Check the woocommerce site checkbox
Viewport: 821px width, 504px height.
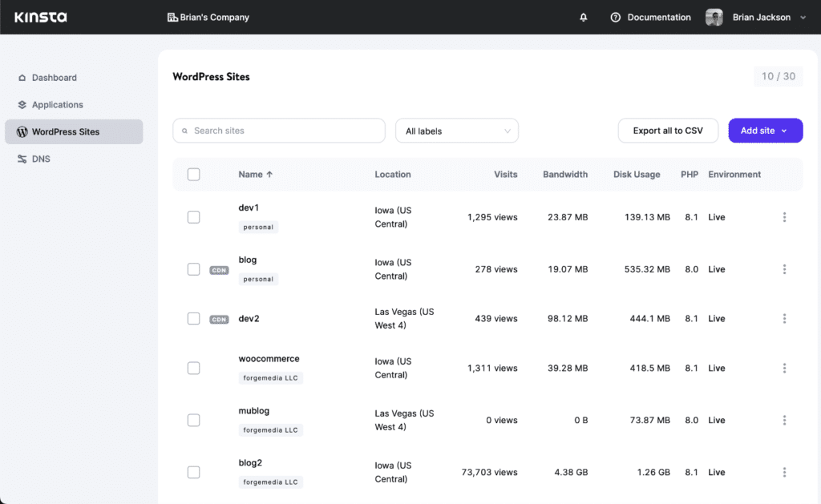pos(194,368)
